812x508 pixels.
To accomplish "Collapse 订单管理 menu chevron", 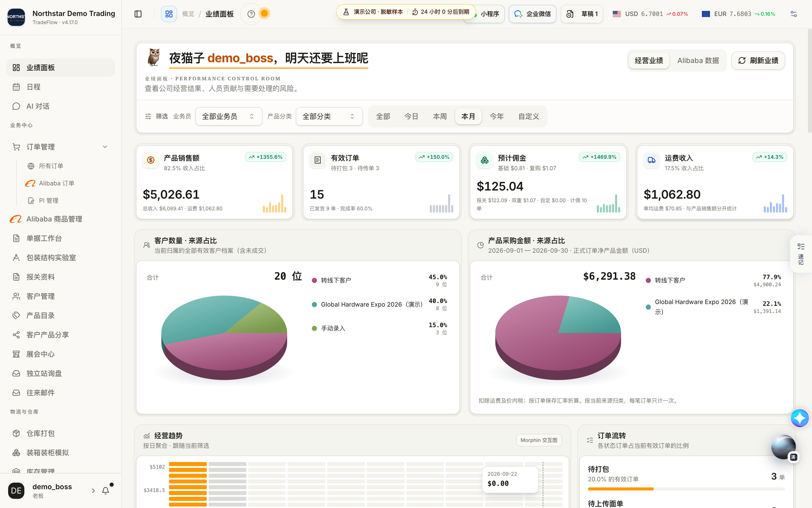I will 105,147.
